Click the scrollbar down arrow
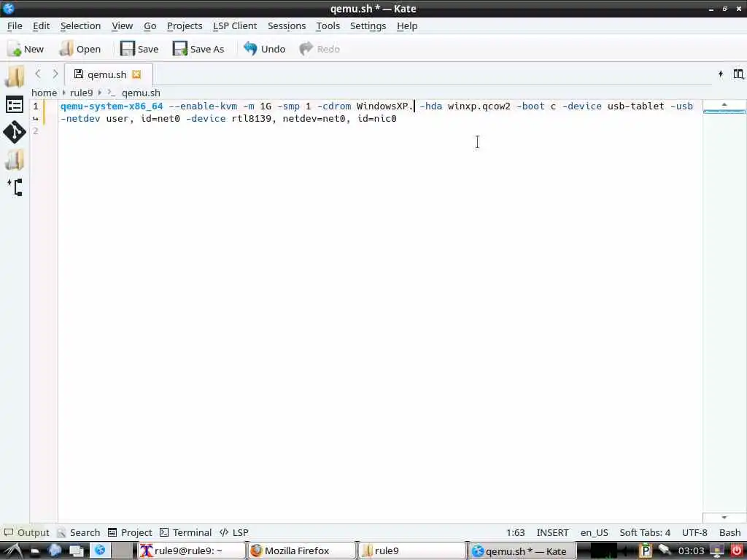This screenshot has height=560, width=747. pos(724,518)
